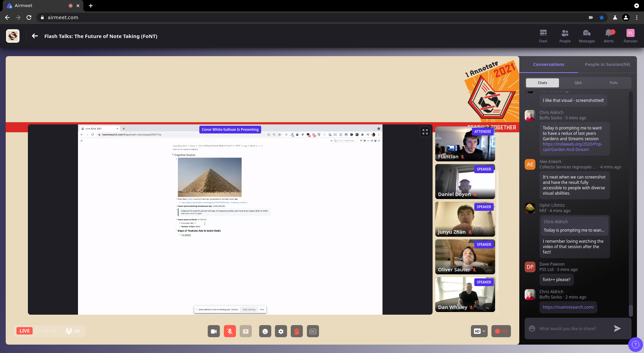644x353 pixels.
Task: Click Ophir Lifshitz avatar in chat
Action: click(x=530, y=208)
